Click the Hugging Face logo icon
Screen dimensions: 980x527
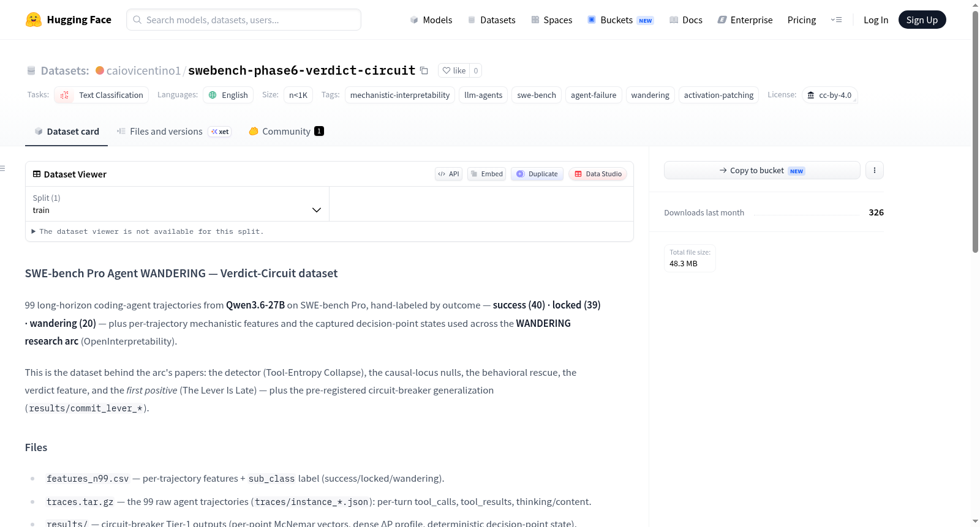(x=34, y=20)
